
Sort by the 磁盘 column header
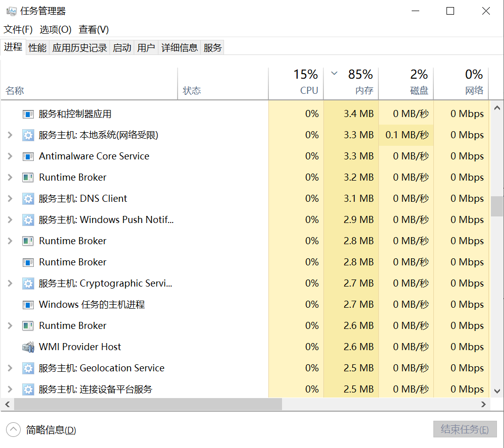(406, 84)
